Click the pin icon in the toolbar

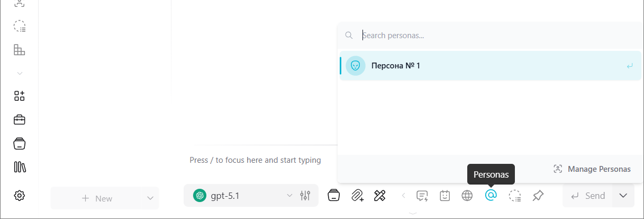pyautogui.click(x=538, y=196)
